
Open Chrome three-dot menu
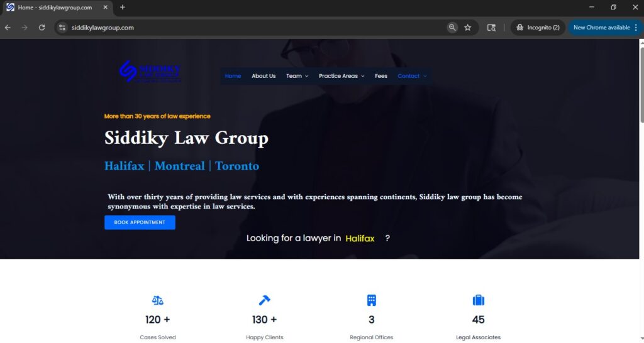[x=636, y=28]
